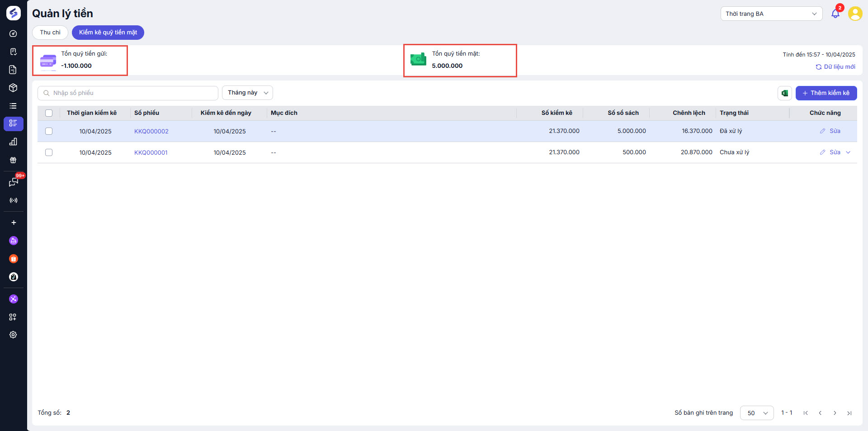The image size is (868, 431).
Task: Click the Chưa xử lý status cell
Action: tap(735, 152)
